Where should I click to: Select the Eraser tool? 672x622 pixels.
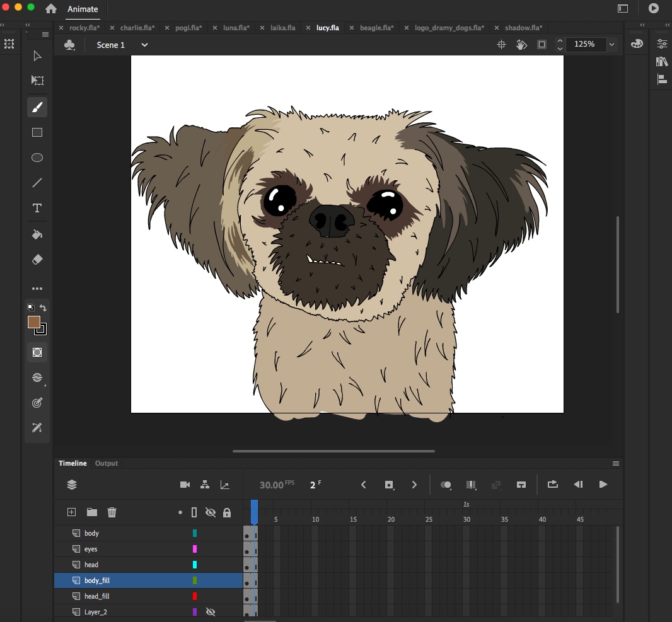click(37, 260)
